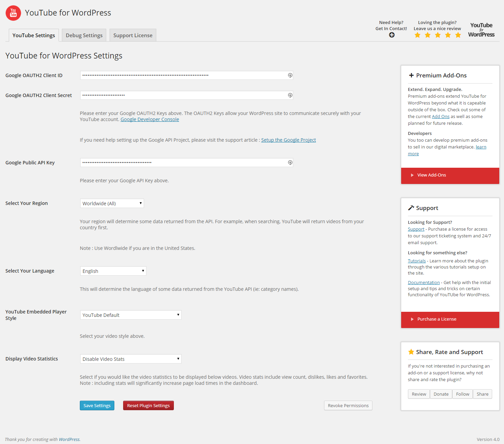Click the Donate button

(441, 394)
